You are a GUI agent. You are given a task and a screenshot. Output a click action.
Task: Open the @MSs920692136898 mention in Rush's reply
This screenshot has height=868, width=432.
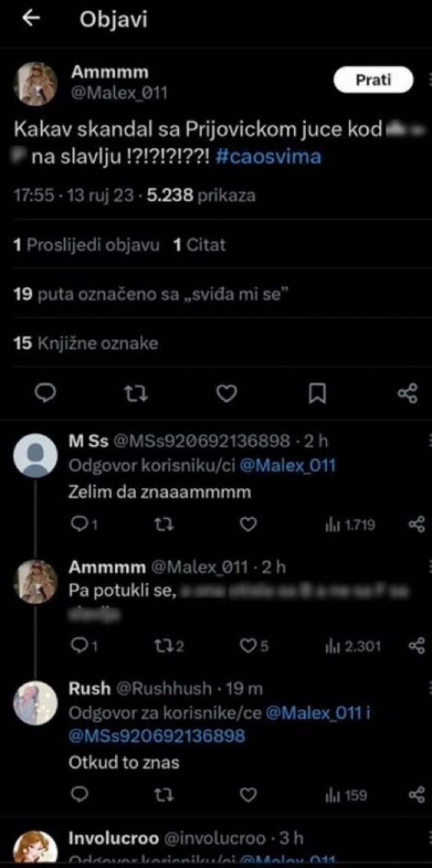tap(156, 736)
